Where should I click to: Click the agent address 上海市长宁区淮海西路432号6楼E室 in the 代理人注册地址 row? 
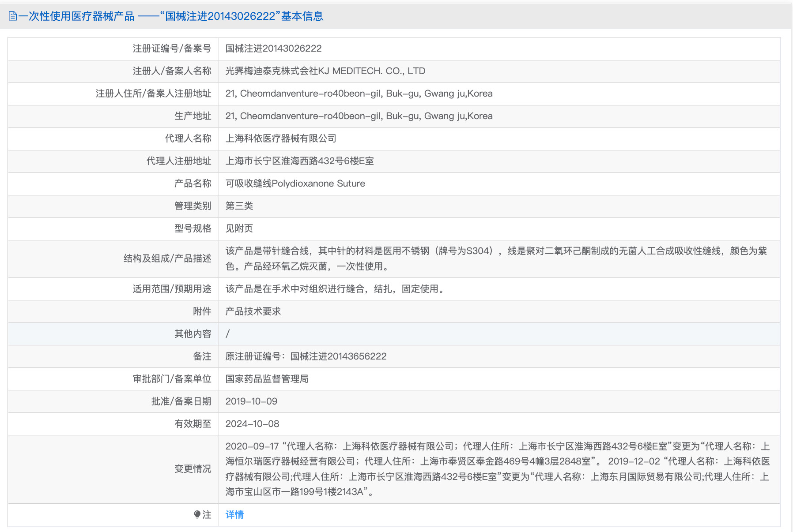299,161
